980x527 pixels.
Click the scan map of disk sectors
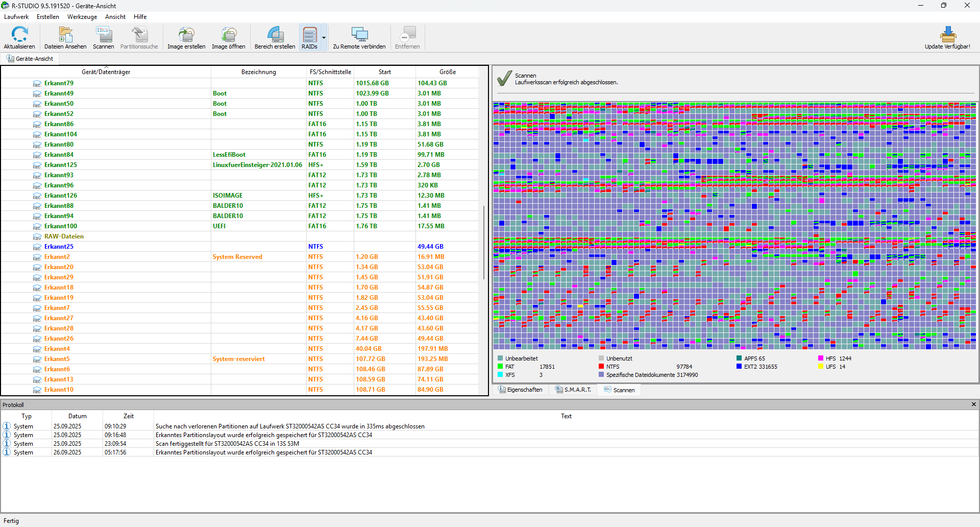click(734, 226)
